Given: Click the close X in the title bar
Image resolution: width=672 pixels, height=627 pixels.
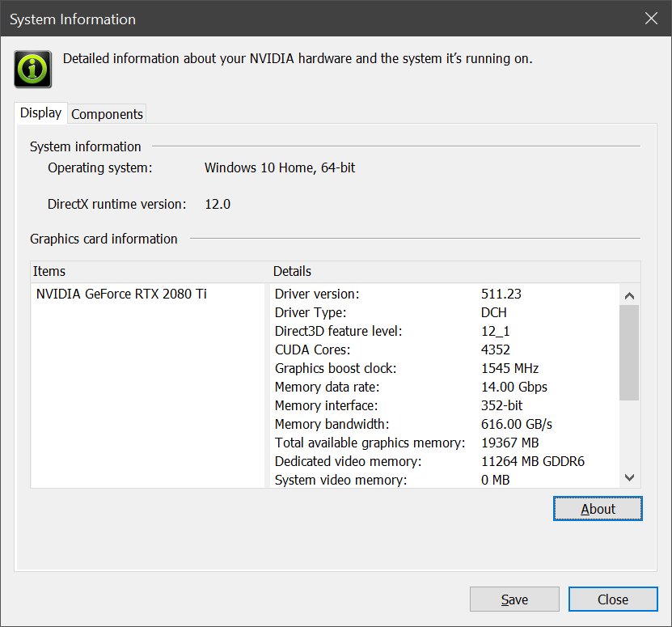Looking at the screenshot, I should [x=651, y=18].
